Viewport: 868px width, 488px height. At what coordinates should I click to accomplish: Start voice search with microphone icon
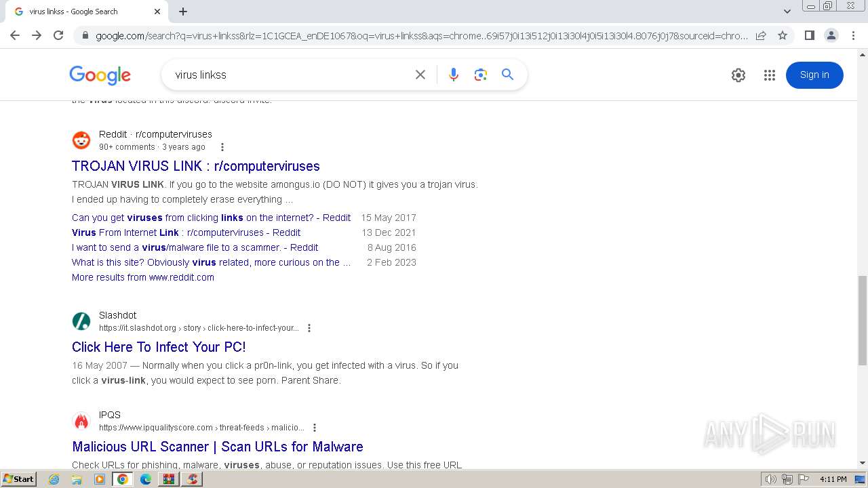click(454, 75)
